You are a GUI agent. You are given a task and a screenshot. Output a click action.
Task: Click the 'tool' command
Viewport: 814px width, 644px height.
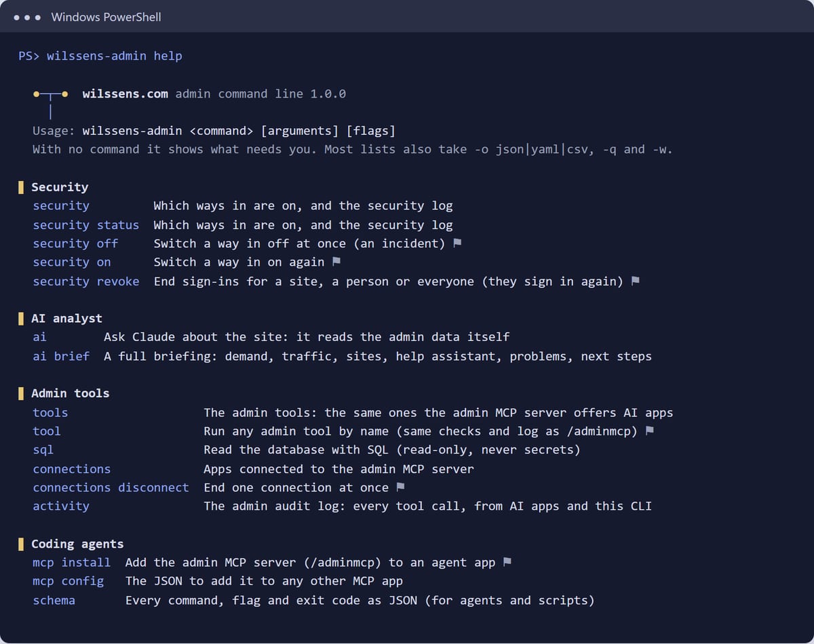coord(47,431)
